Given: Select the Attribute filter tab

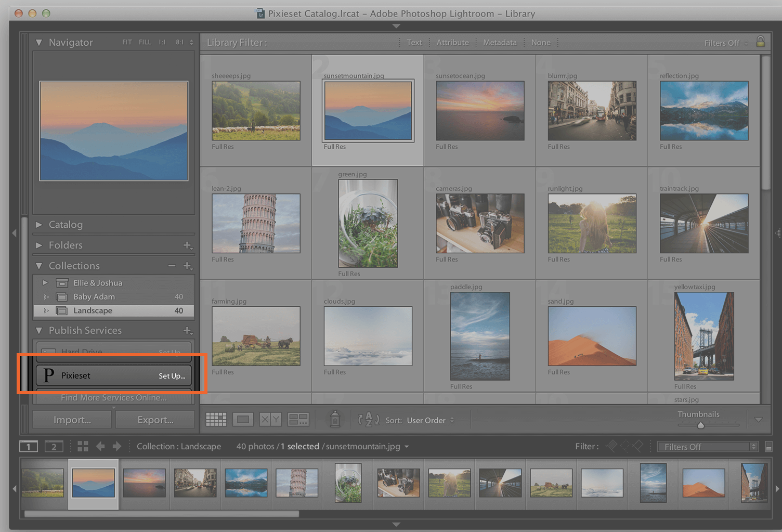Looking at the screenshot, I should click(452, 42).
